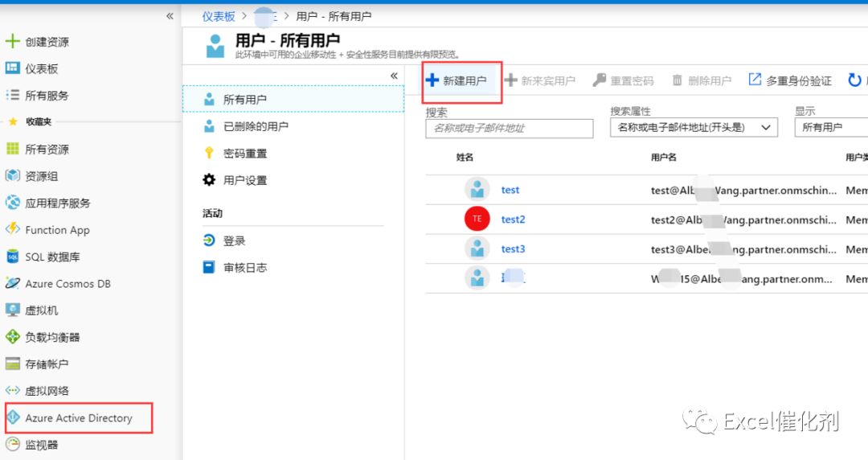868x460 pixels.
Task: Click the 所有服务 list icon
Action: click(x=12, y=95)
